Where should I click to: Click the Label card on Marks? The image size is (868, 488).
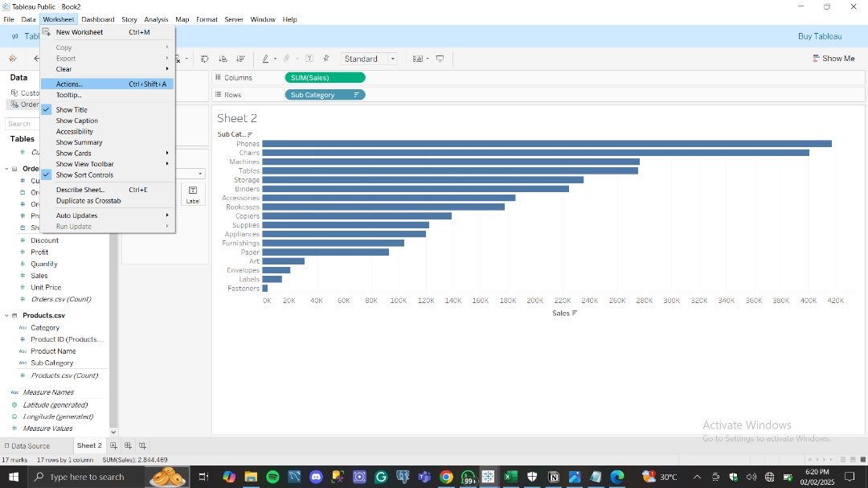(193, 195)
